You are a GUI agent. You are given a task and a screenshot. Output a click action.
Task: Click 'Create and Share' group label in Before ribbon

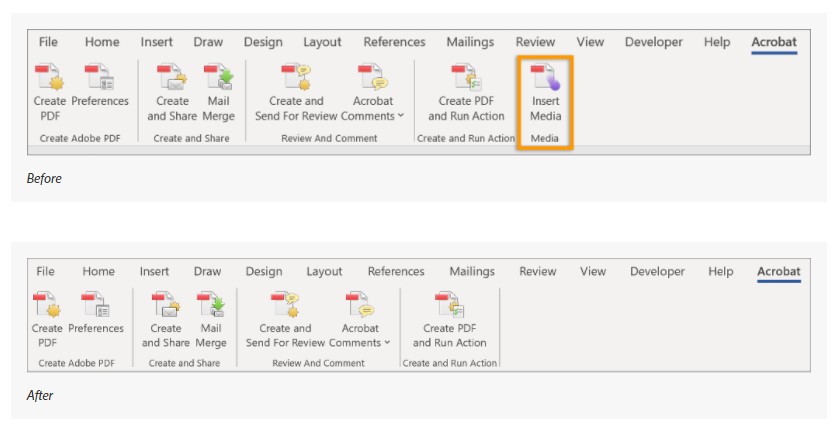click(x=191, y=138)
